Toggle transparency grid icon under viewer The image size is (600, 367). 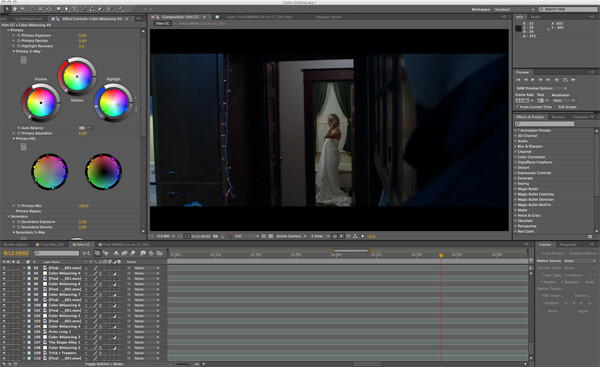(x=271, y=236)
